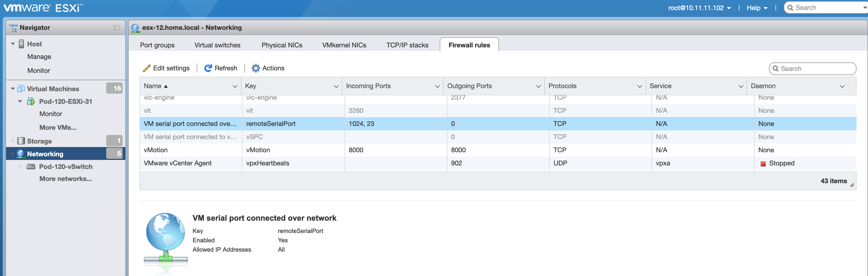The image size is (868, 276).
Task: Switch to the VMkernel NICs tab
Action: (344, 45)
